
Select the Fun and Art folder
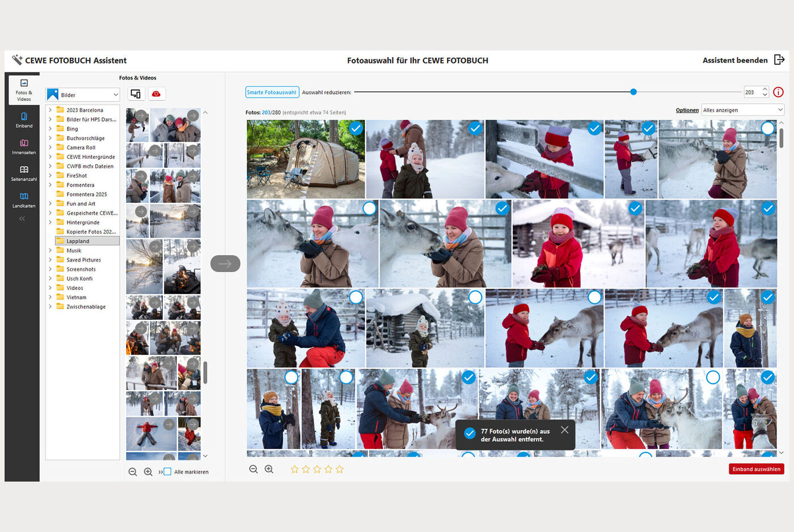coord(81,204)
